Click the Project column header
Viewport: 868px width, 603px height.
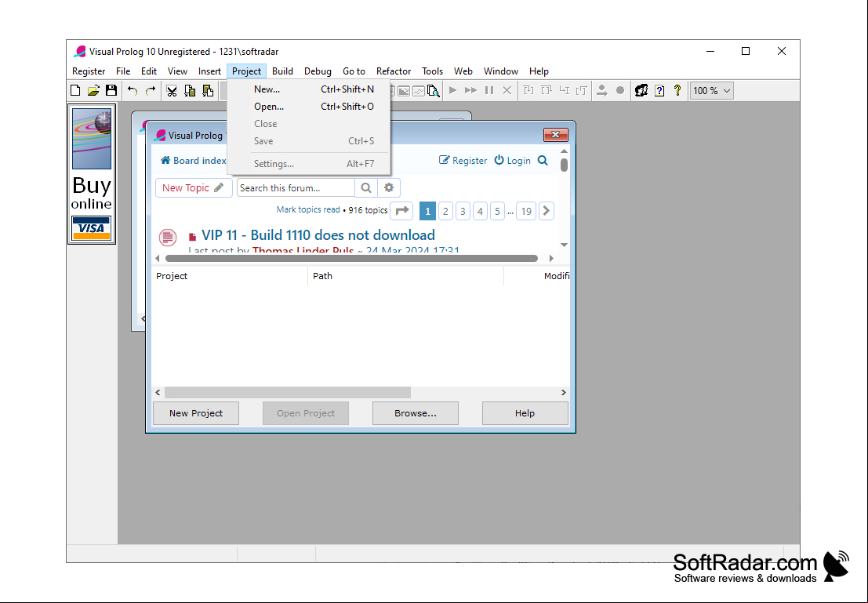[x=230, y=276]
